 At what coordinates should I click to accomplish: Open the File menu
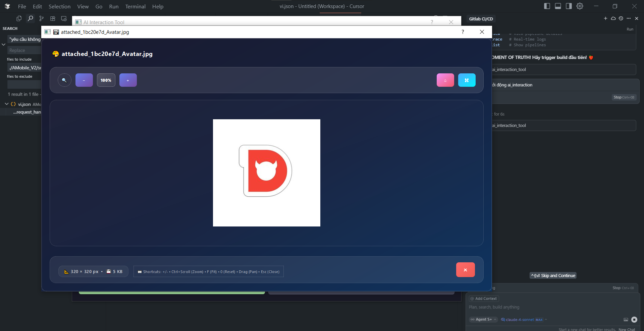[22, 6]
